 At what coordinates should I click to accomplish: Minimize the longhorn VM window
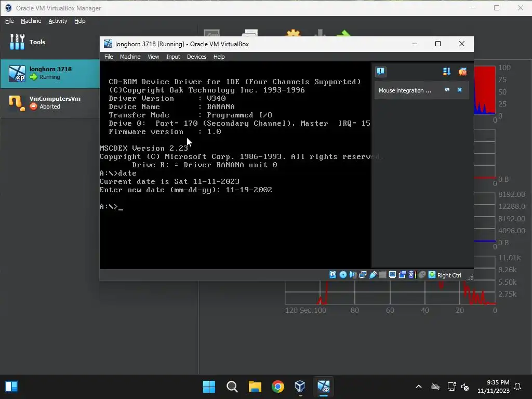coord(415,44)
